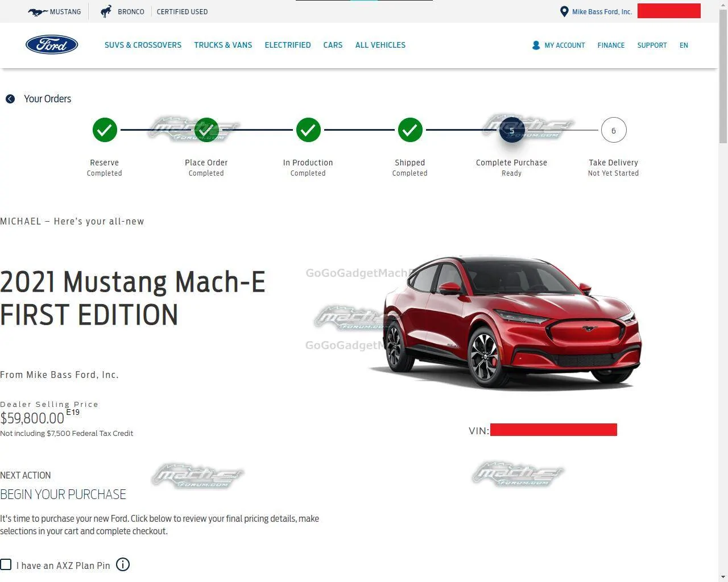This screenshot has height=582, width=728.
Task: Click the MICHAEL – Here's your all-new greeting
Action: click(x=72, y=222)
